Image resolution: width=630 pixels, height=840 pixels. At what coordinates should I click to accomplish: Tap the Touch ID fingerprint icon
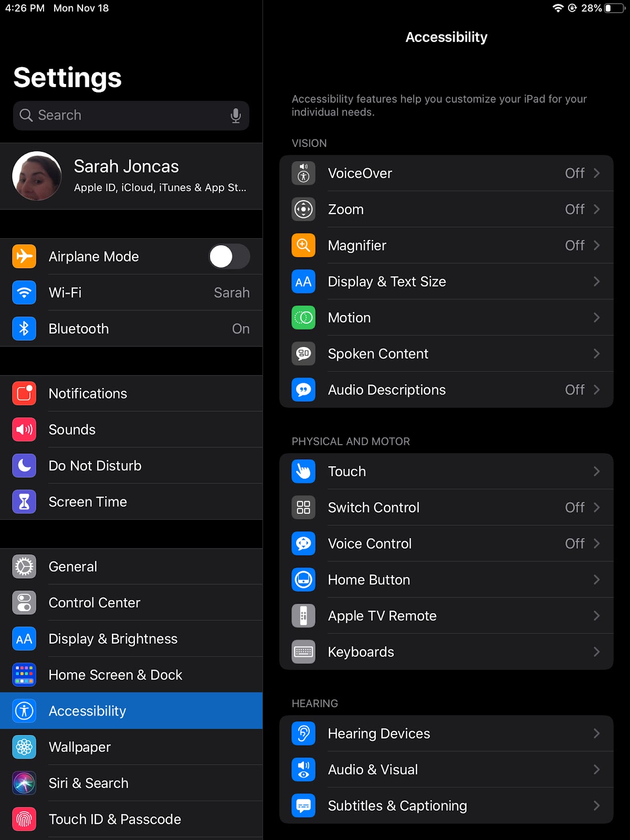(24, 820)
